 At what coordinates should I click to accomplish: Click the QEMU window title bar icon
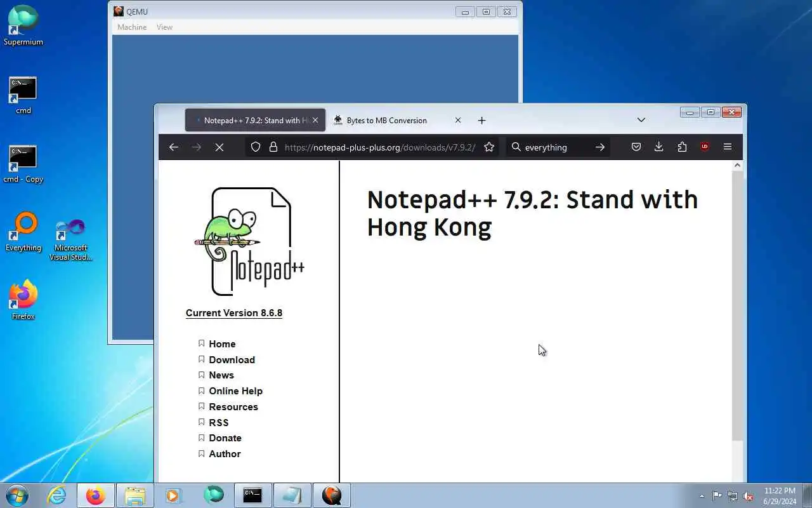119,11
